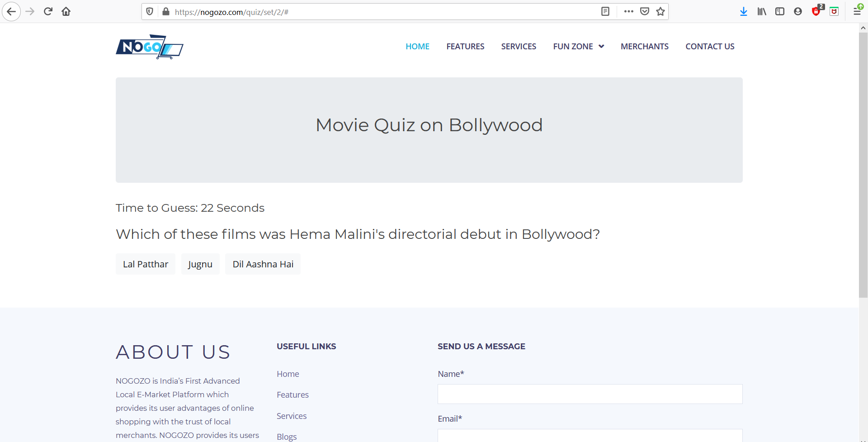Open the Firefox hamburger menu
Viewport: 868px width, 442px height.
[x=857, y=11]
